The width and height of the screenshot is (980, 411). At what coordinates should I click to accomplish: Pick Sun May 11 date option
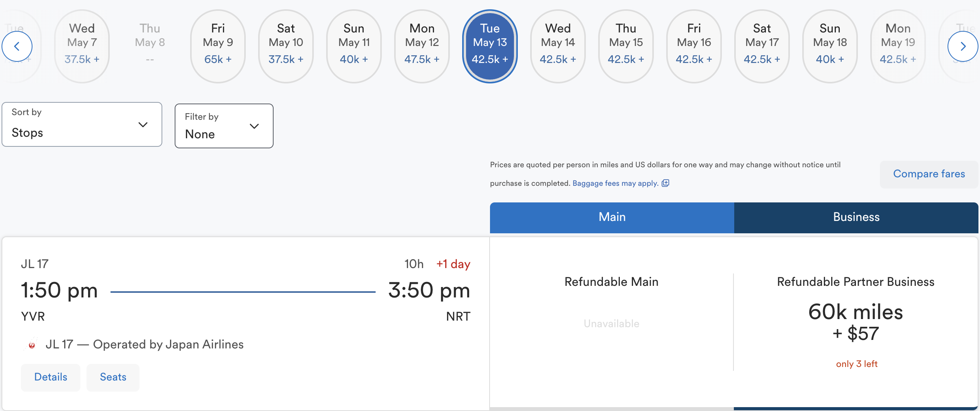[x=354, y=46]
